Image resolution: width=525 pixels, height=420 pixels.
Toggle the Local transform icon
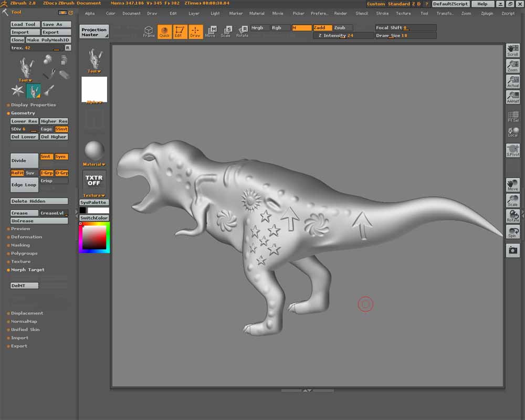512,132
